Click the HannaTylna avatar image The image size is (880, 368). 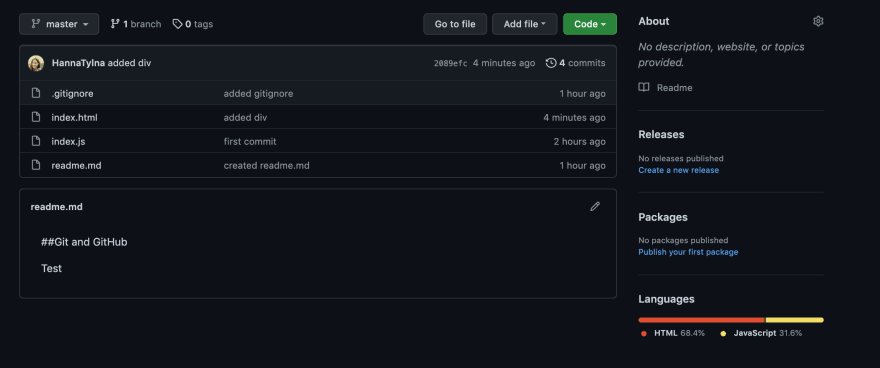(36, 63)
